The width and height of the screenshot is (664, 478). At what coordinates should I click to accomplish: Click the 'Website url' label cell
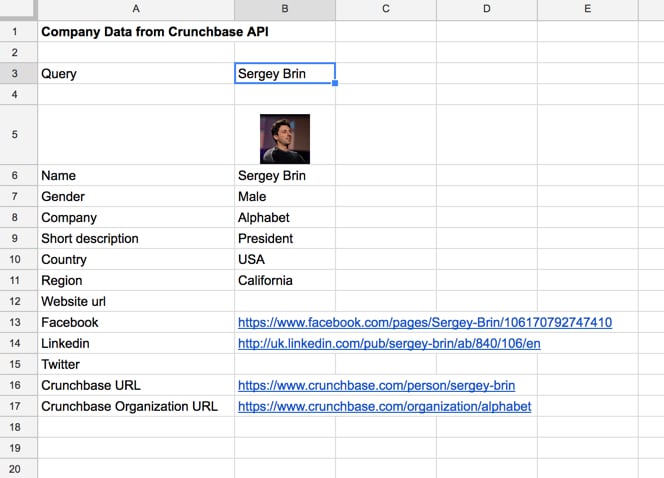[x=136, y=301]
